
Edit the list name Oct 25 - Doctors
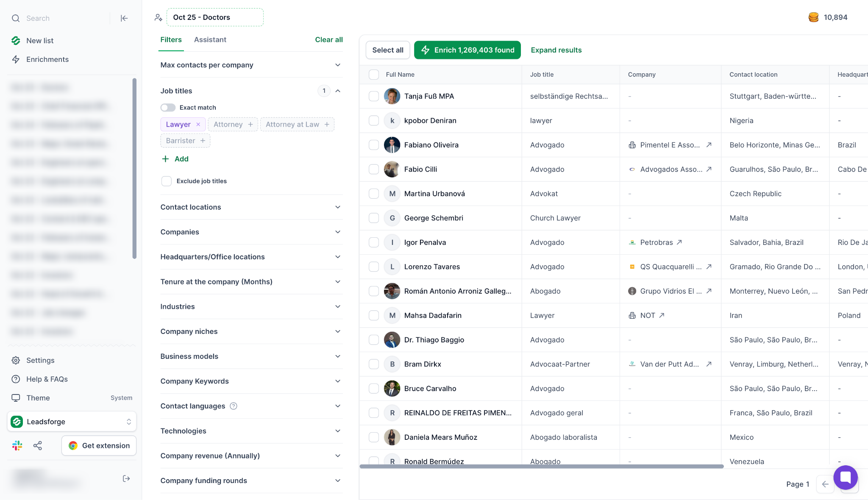215,17
